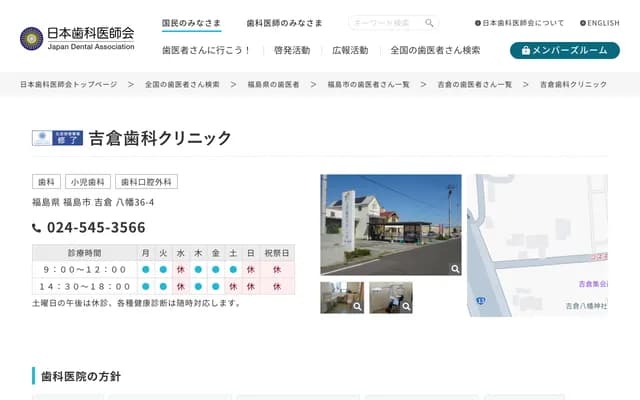Click the 祝祭日 column header
This screenshot has height=400, width=640.
pos(277,253)
